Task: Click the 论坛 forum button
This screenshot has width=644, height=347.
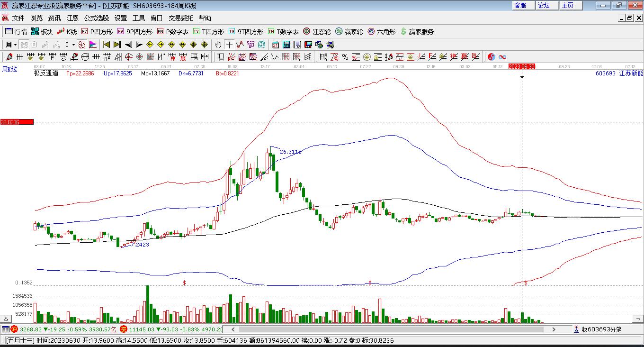Action: click(x=547, y=5)
